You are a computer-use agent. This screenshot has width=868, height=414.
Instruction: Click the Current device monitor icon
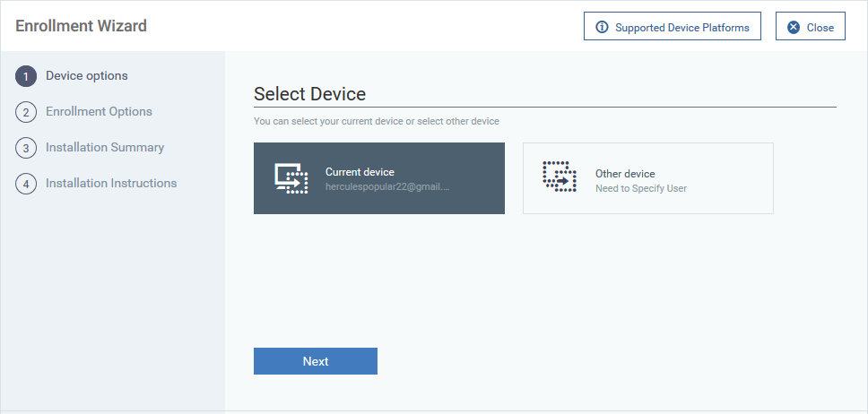click(x=291, y=178)
